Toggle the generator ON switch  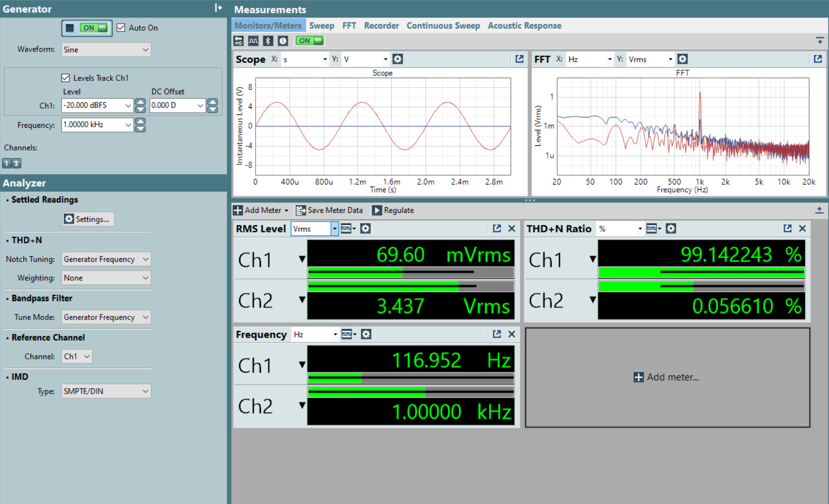pos(94,28)
